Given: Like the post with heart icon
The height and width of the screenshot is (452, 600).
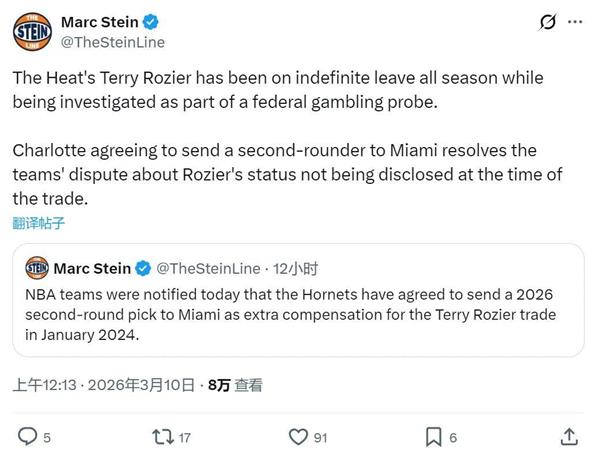Looking at the screenshot, I should 297,436.
